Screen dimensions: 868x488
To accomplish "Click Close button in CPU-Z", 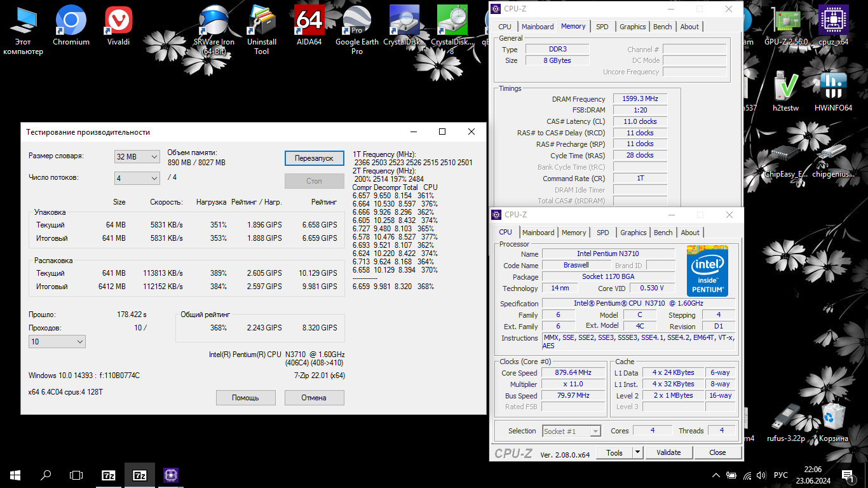I will [717, 452].
